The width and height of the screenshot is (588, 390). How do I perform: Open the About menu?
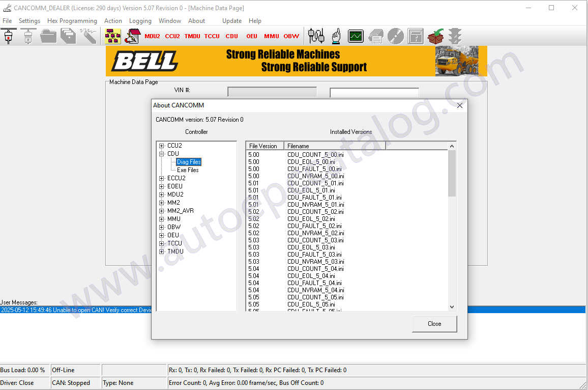click(196, 21)
